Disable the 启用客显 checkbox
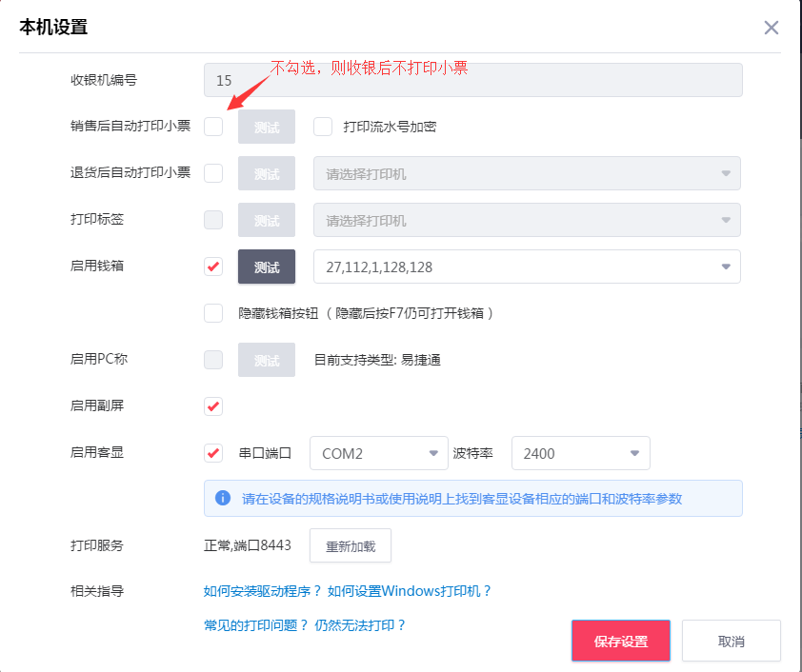 click(x=213, y=453)
